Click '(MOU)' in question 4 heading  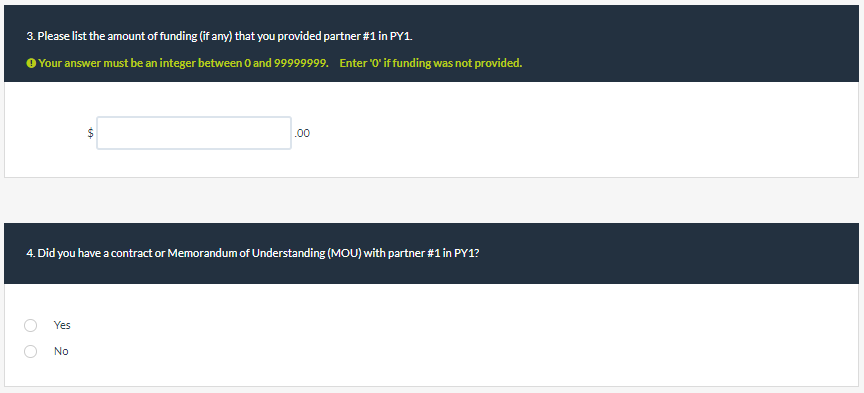pyautogui.click(x=344, y=254)
